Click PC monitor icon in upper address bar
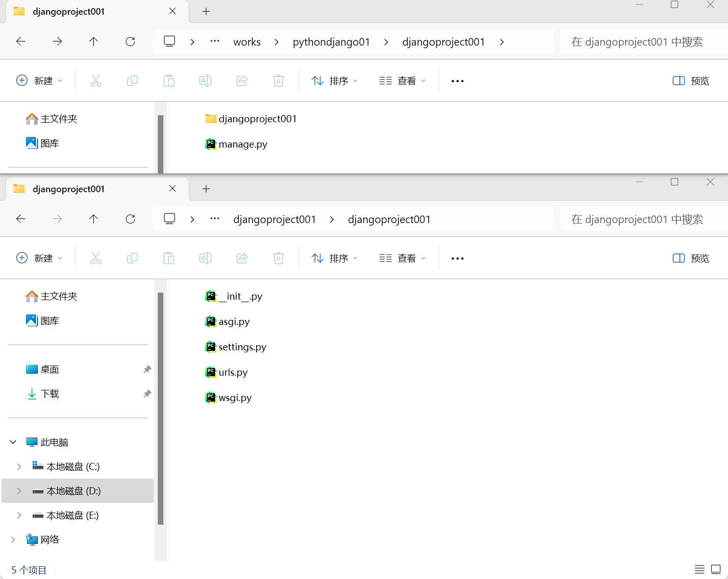728x579 pixels. [169, 42]
